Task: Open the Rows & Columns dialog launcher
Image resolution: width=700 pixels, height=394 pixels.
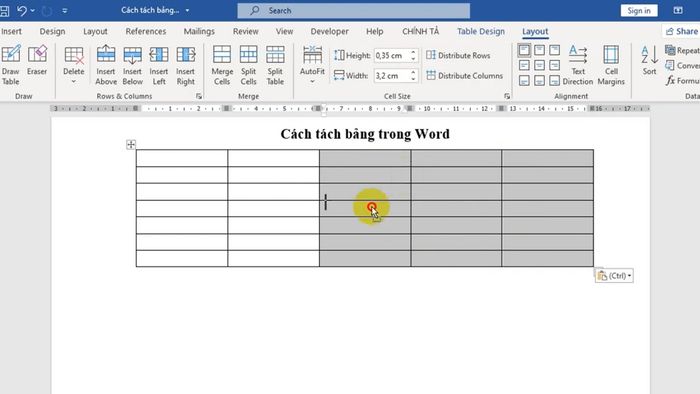Action: (199, 96)
